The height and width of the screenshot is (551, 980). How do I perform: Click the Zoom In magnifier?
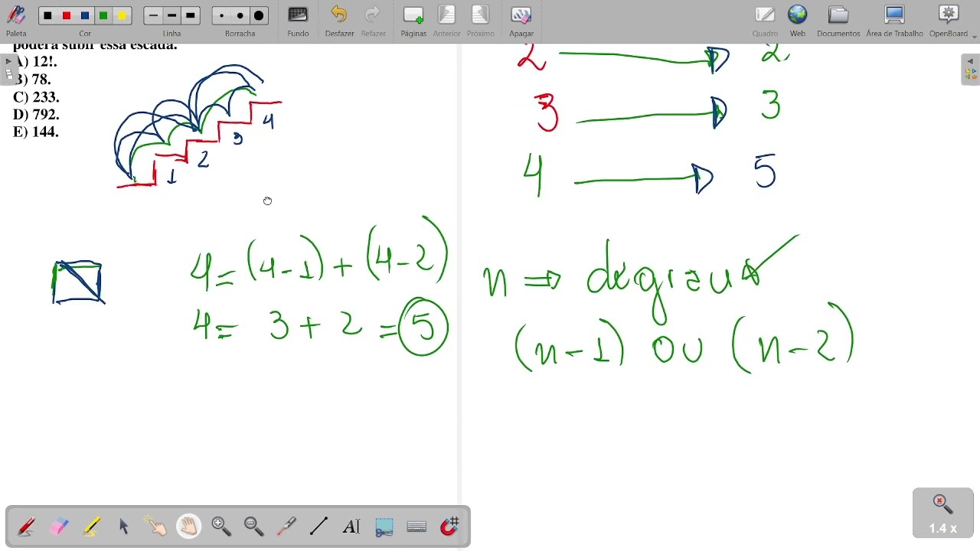[x=221, y=527]
